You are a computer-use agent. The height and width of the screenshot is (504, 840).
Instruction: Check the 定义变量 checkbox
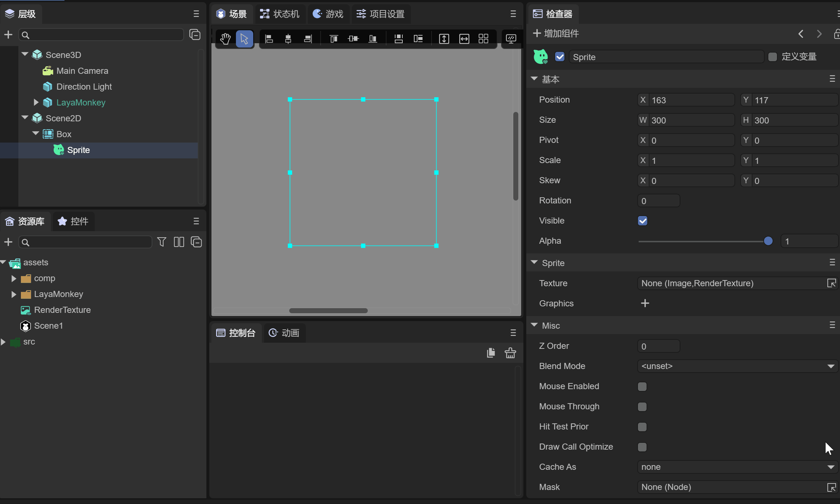772,57
